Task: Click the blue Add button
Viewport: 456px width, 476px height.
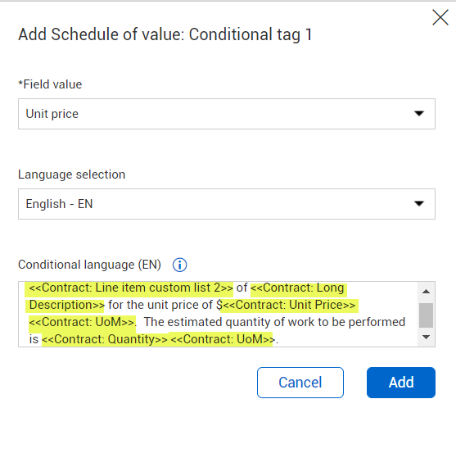Action: [401, 383]
